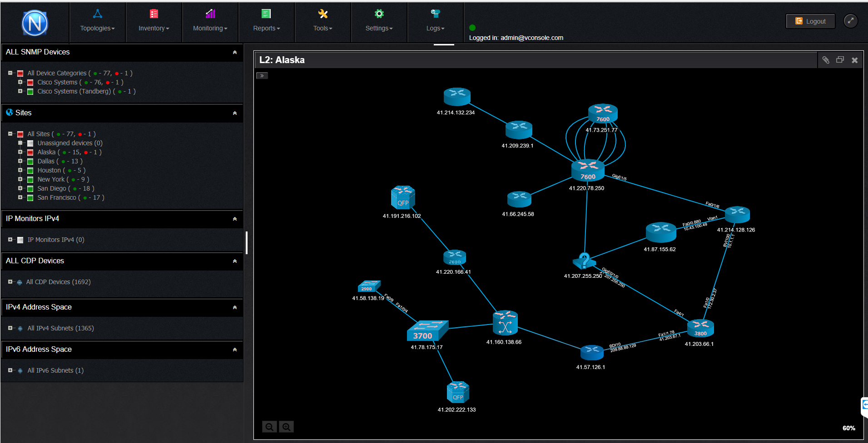Collapse the IPv4 Address Space panel
Image resolution: width=868 pixels, height=443 pixels.
[x=235, y=307]
